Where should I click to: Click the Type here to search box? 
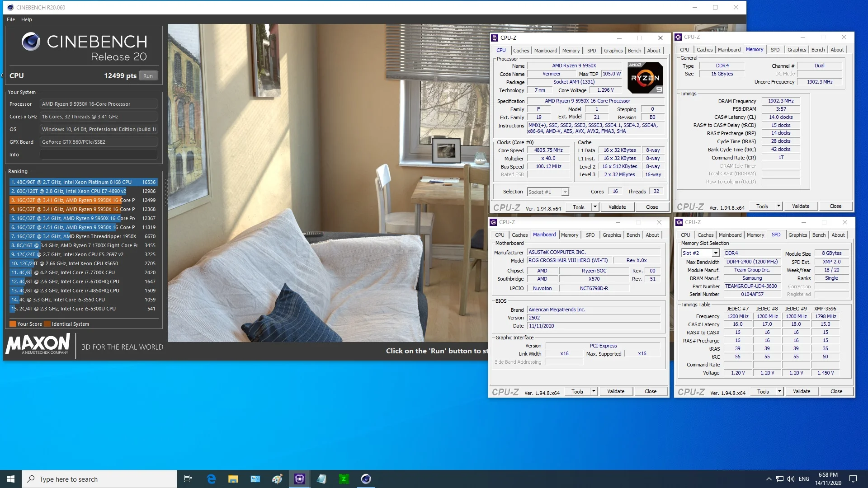pos(99,479)
